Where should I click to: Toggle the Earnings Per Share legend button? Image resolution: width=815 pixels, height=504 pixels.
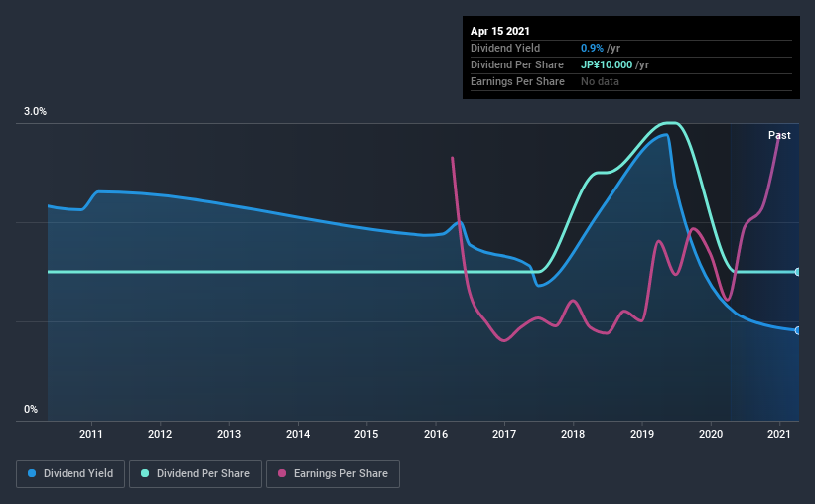333,474
